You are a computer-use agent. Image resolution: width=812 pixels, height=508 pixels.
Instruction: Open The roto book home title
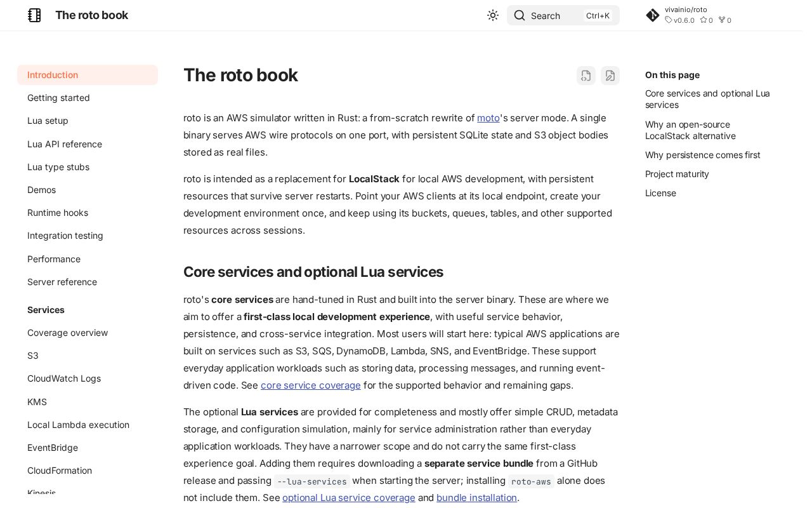point(92,15)
